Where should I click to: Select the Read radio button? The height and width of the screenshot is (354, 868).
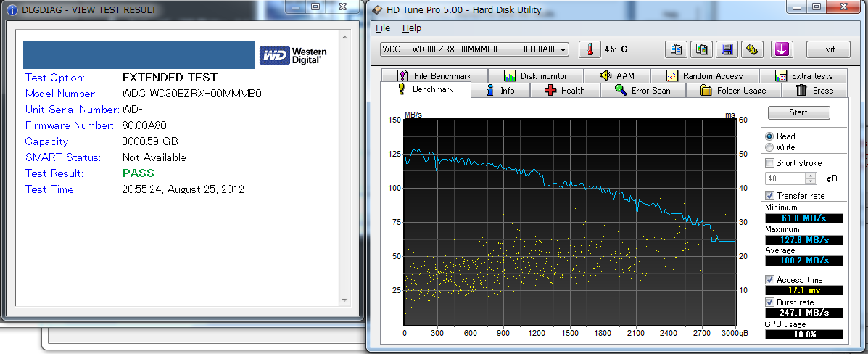(769, 136)
